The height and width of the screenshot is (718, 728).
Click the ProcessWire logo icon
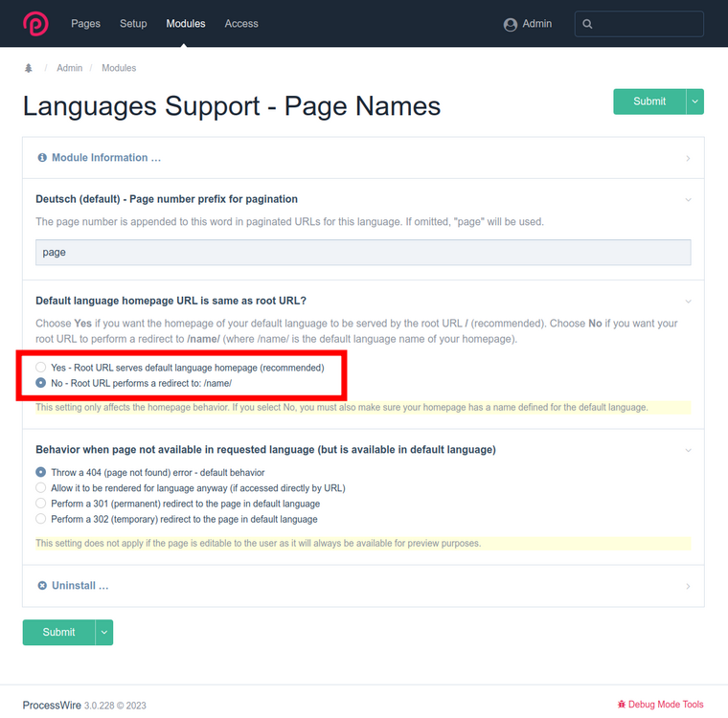pyautogui.click(x=36, y=23)
